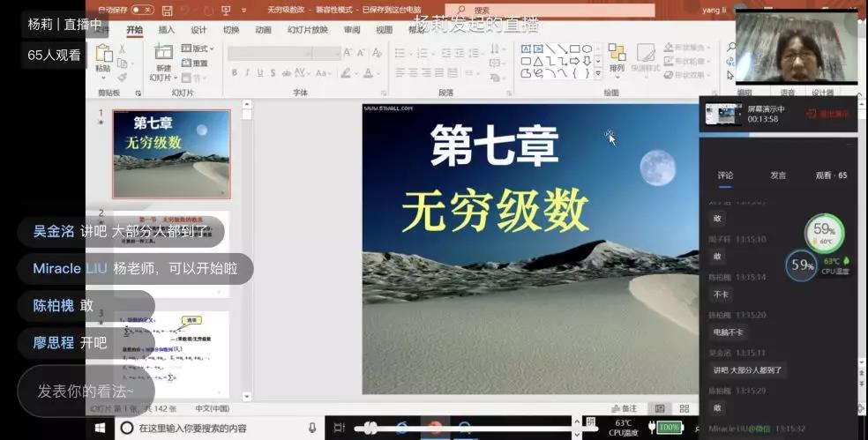868x440 pixels.
Task: Switch to the 发言 tab in live panel
Action: coord(778,175)
